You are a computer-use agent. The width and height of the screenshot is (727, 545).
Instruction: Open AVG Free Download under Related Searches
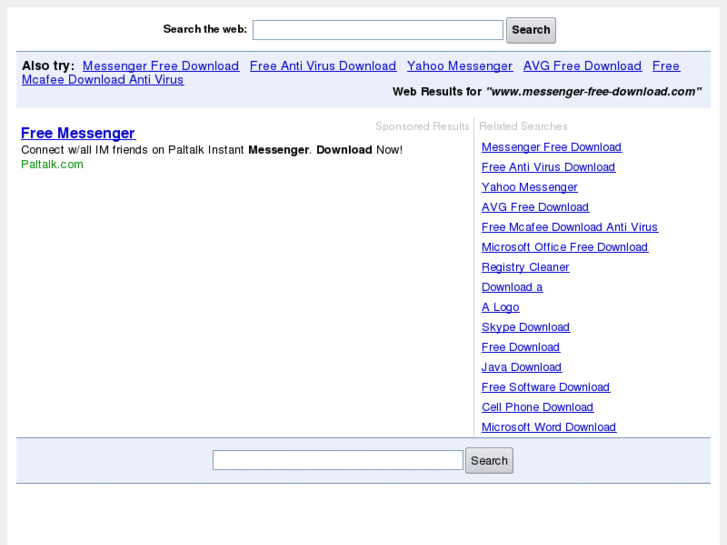pos(535,207)
